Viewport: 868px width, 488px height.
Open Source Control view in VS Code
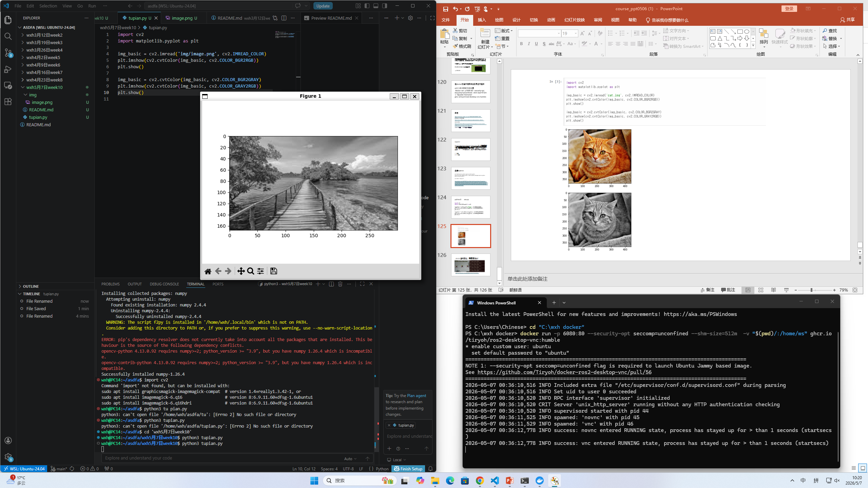point(8,53)
